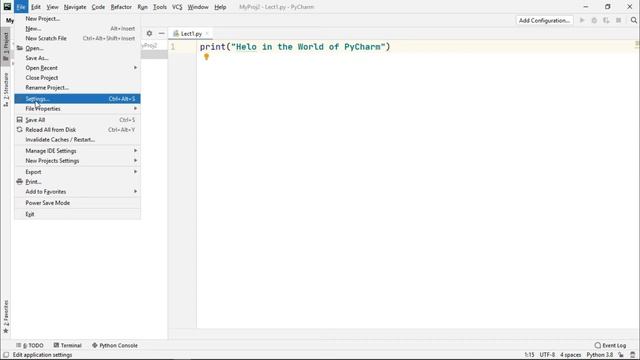Open Search Everywhere magnifier icon
The height and width of the screenshot is (360, 640).
coord(633,20)
